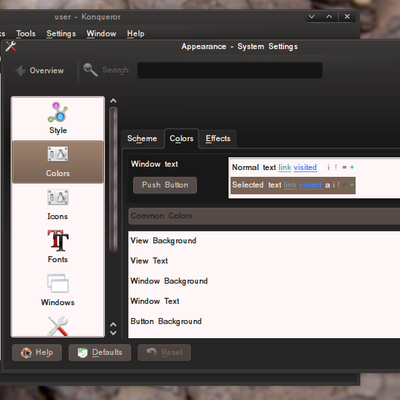Click the magnifier search icon
This screenshot has height=400, width=400.
coord(90,70)
